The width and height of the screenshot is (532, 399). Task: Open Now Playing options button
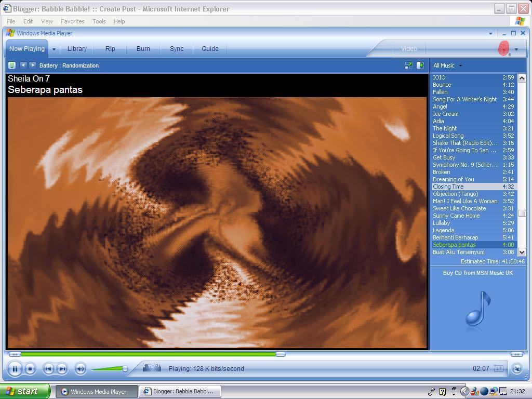[x=12, y=65]
